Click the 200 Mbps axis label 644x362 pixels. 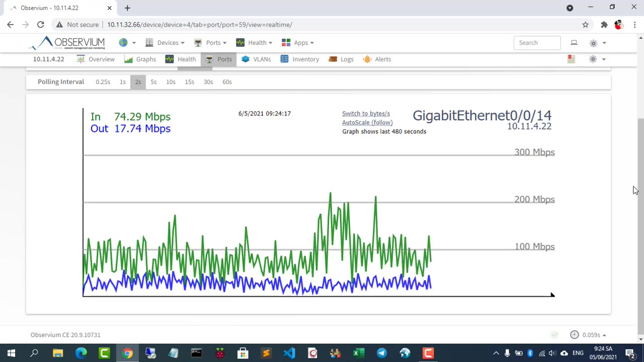click(x=534, y=200)
